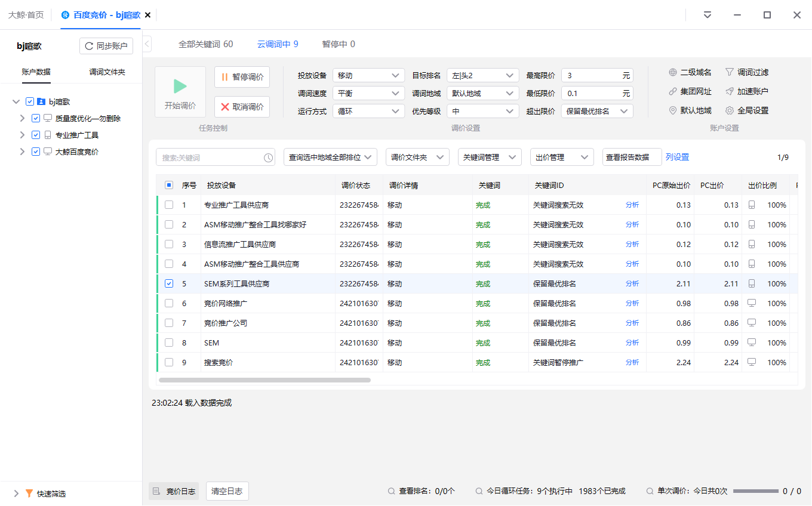Select the 账户数据 sidebar tab
The image size is (812, 506).
[x=36, y=72]
